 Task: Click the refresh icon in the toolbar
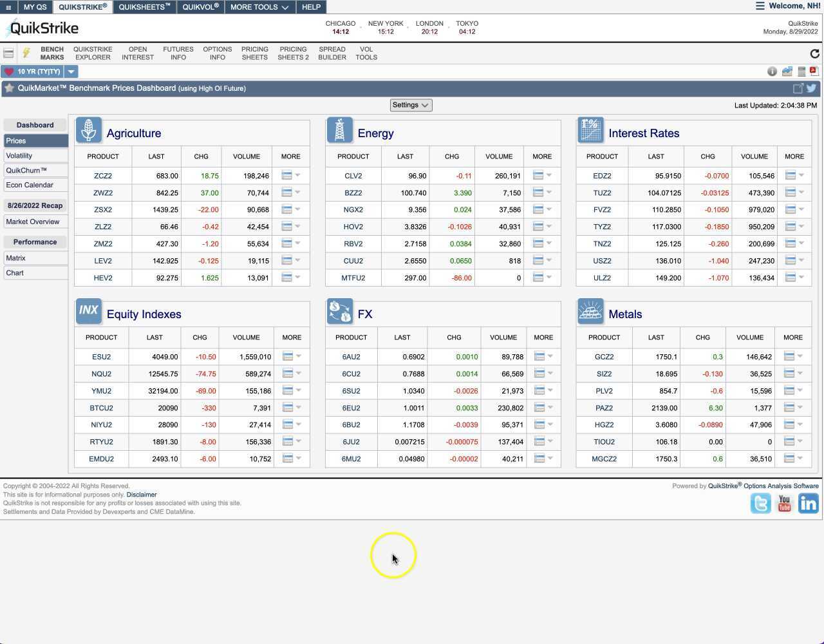(814, 53)
